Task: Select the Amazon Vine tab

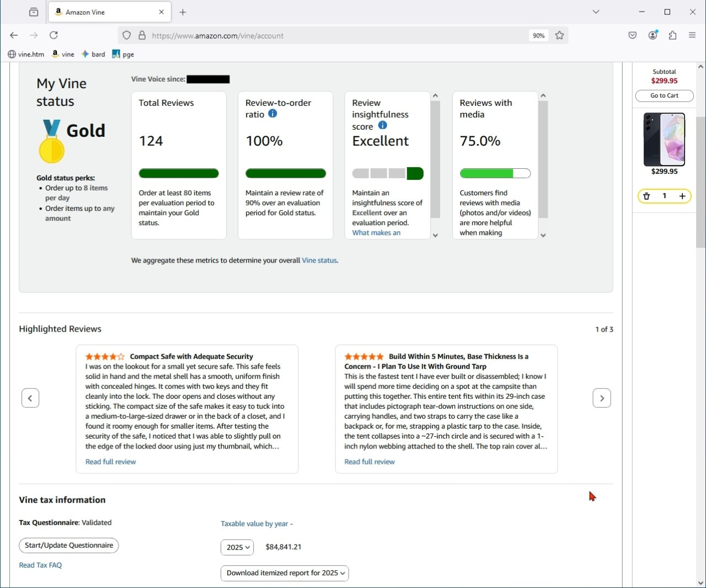Action: pyautogui.click(x=110, y=12)
